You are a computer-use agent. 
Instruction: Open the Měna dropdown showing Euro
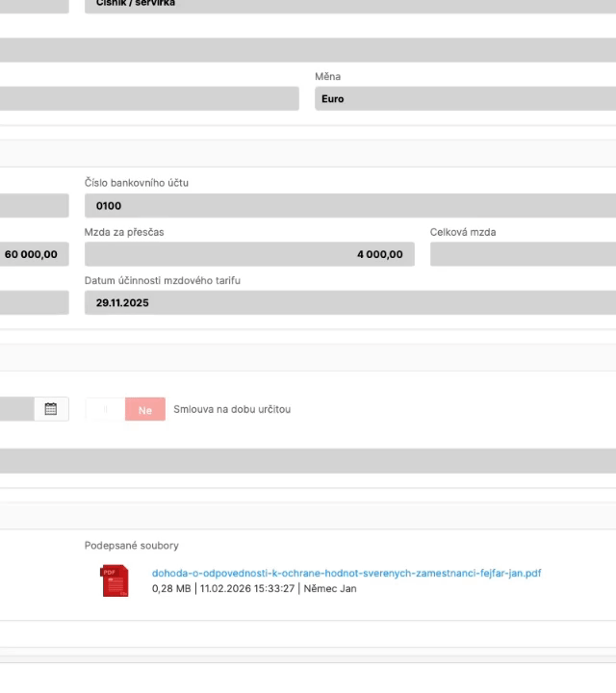(x=465, y=99)
